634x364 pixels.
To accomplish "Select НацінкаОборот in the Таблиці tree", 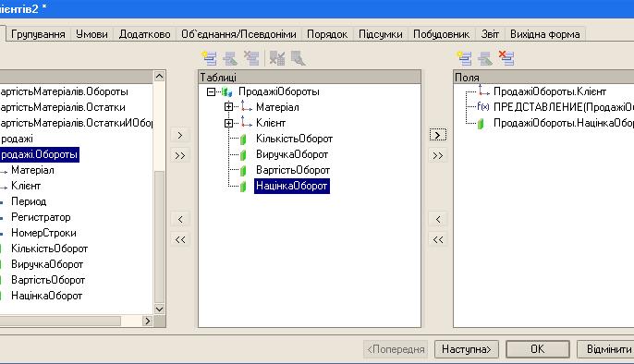I will [x=291, y=187].
